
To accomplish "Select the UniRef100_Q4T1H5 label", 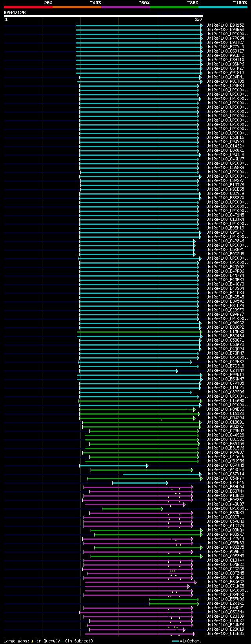I will pyautogui.click(x=225, y=215).
